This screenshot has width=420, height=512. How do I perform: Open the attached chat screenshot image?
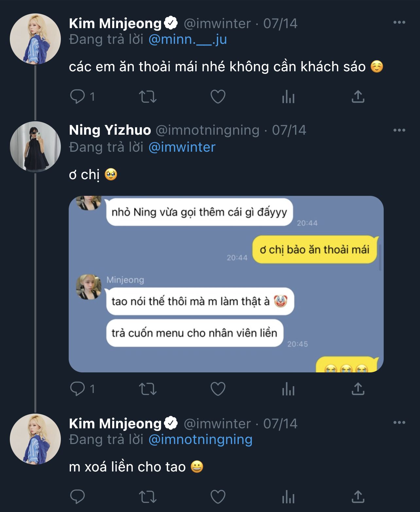(226, 284)
